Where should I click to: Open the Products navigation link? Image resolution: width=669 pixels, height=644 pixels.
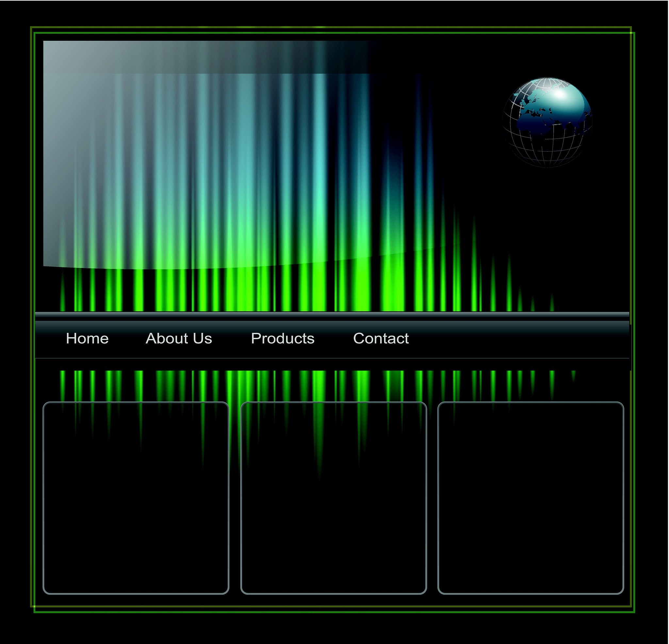[282, 339]
